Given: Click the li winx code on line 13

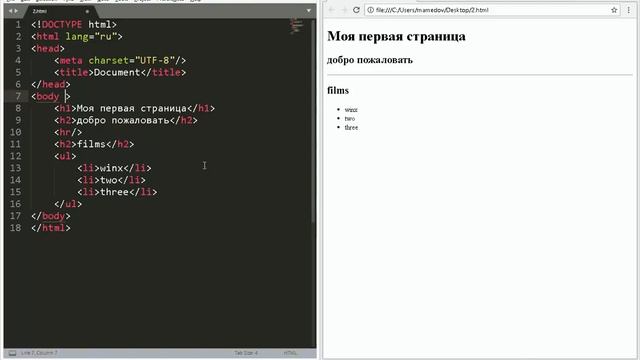Looking at the screenshot, I should pos(114,168).
